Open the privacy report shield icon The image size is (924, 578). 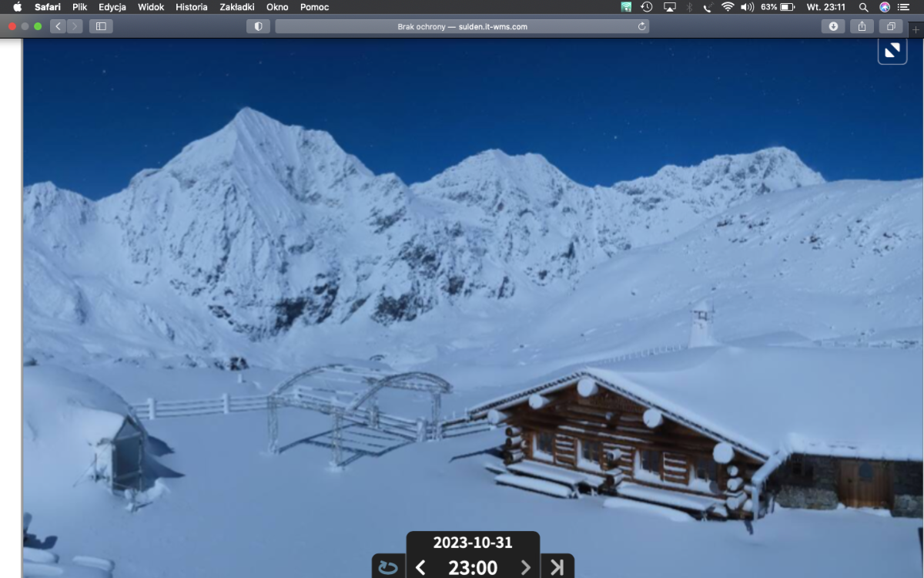[x=258, y=26]
